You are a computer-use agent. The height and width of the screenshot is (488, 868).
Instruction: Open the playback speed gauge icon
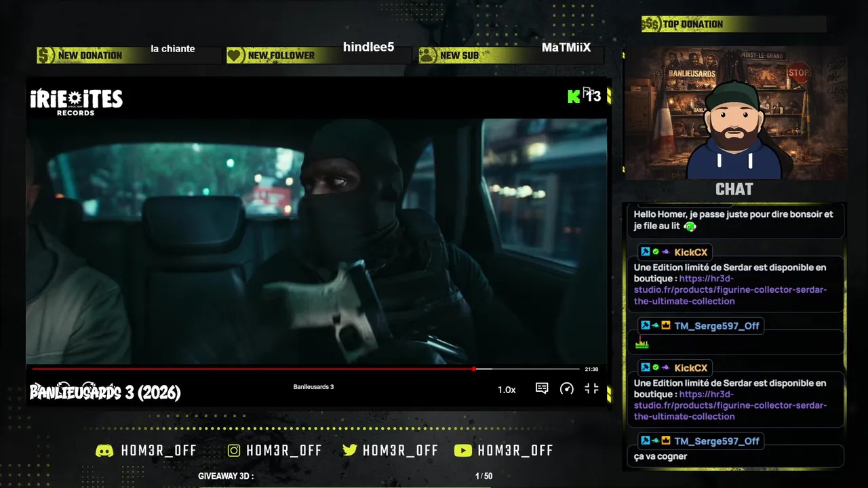point(567,388)
